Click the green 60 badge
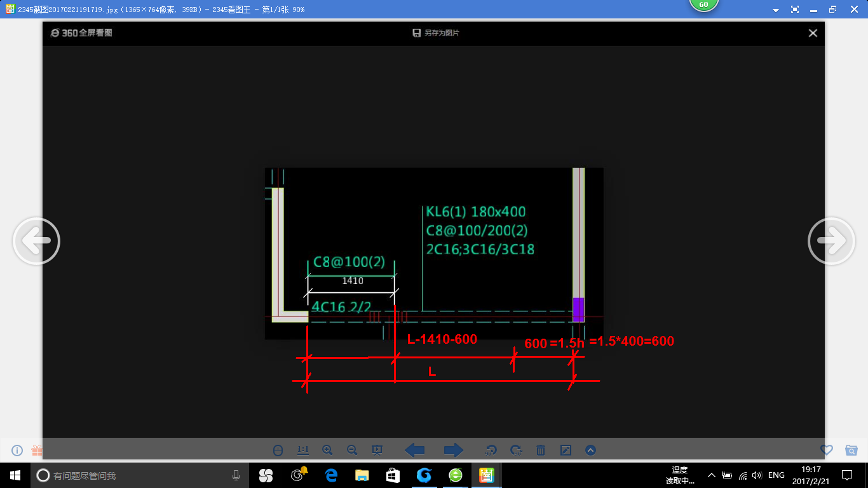 click(703, 4)
